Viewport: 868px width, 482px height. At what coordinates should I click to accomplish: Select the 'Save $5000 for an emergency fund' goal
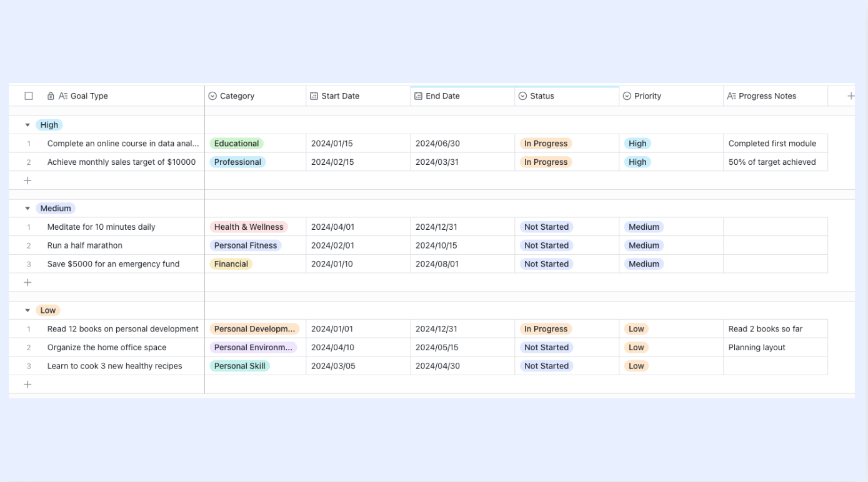click(113, 264)
